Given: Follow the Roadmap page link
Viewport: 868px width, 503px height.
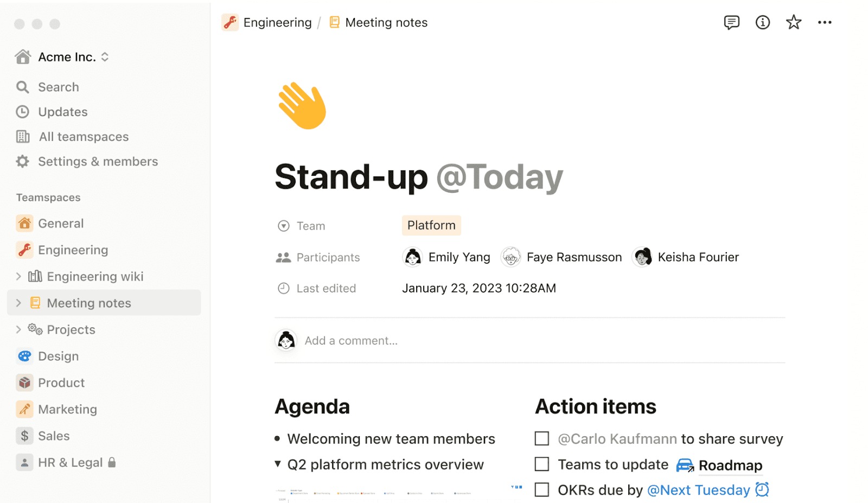Looking at the screenshot, I should click(730, 466).
